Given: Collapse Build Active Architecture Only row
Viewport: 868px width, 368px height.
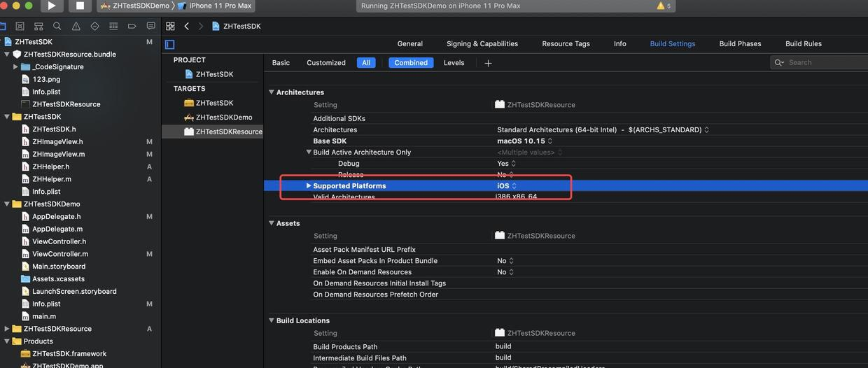Looking at the screenshot, I should tap(309, 152).
